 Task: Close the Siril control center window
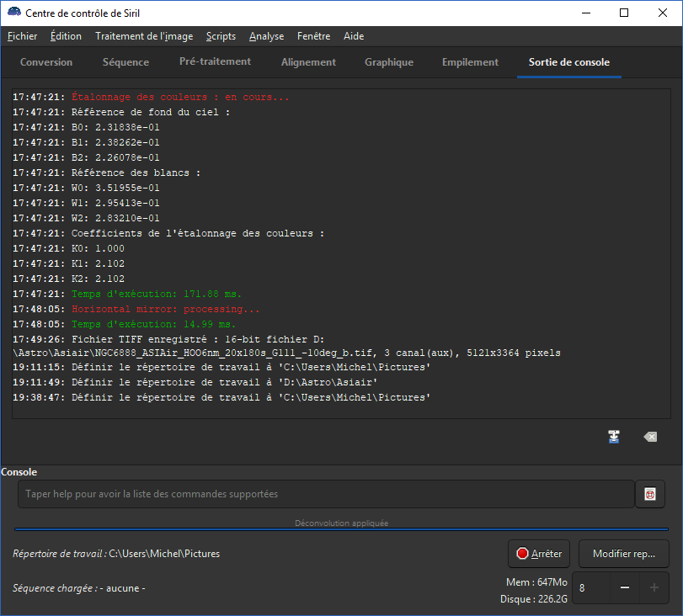point(663,13)
